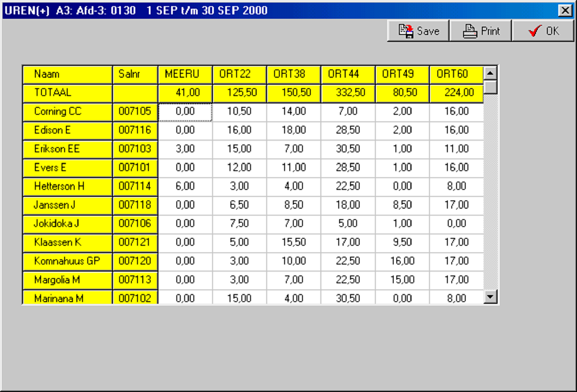The width and height of the screenshot is (577, 392).
Task: Click total value 41,00 under MEERU
Action: 185,93
